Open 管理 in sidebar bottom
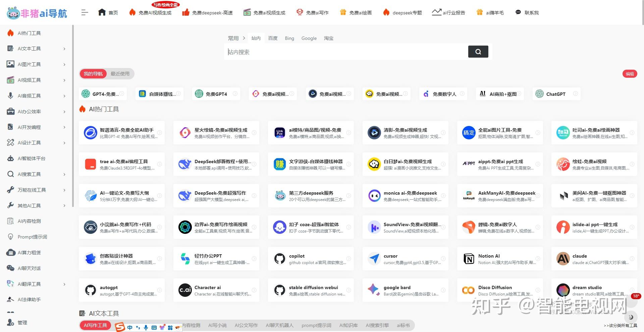This screenshot has height=332, width=644. pos(17,323)
